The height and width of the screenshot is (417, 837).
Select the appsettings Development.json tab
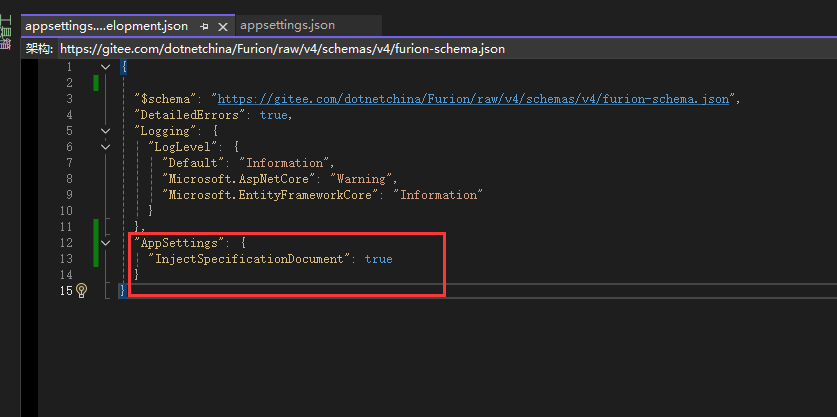pos(106,25)
